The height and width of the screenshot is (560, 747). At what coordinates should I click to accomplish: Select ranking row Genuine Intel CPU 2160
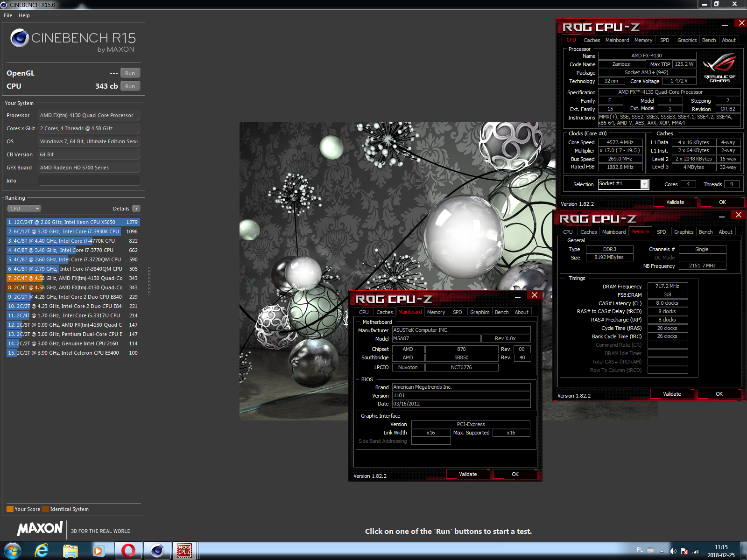click(73, 343)
